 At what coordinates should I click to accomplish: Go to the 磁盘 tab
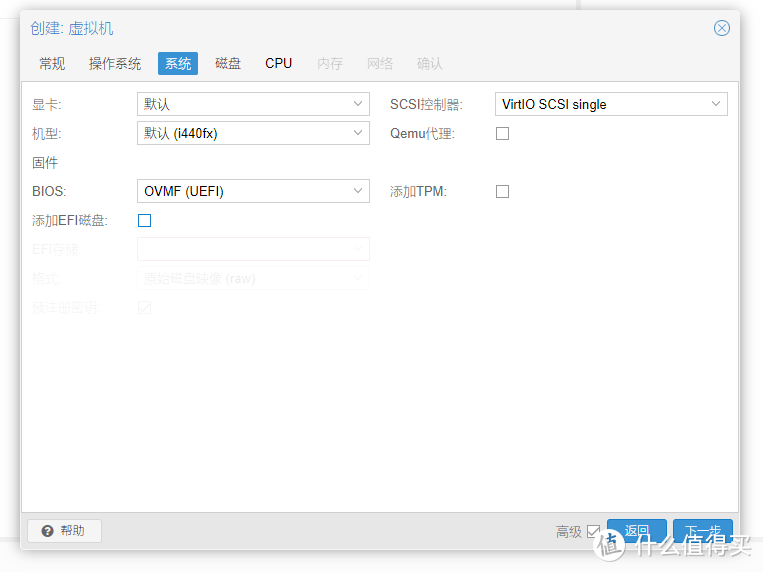pyautogui.click(x=228, y=63)
